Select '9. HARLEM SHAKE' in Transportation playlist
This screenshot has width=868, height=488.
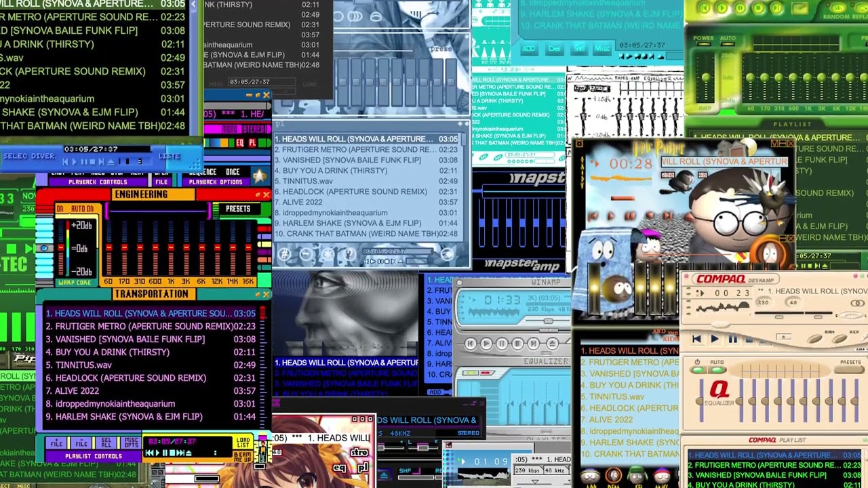[151, 416]
